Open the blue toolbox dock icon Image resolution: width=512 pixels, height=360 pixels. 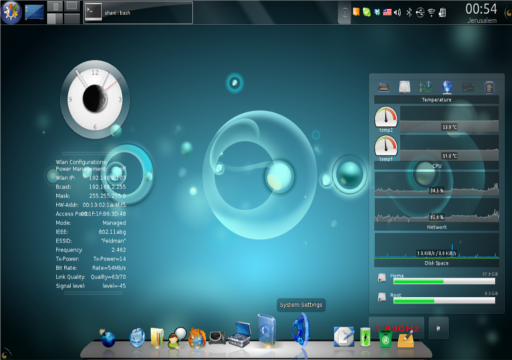pyautogui.click(x=239, y=334)
